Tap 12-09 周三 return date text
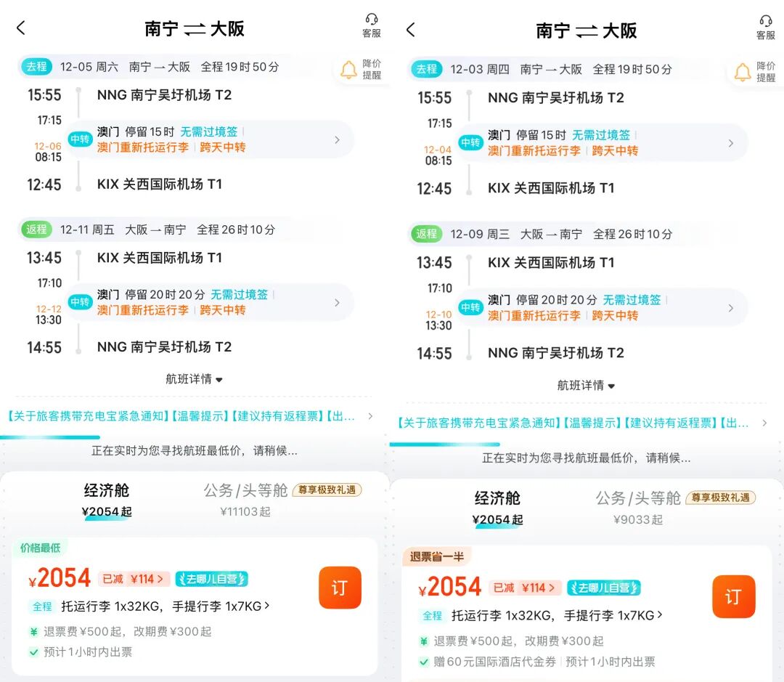Viewport: 784px width, 682px height. click(480, 234)
